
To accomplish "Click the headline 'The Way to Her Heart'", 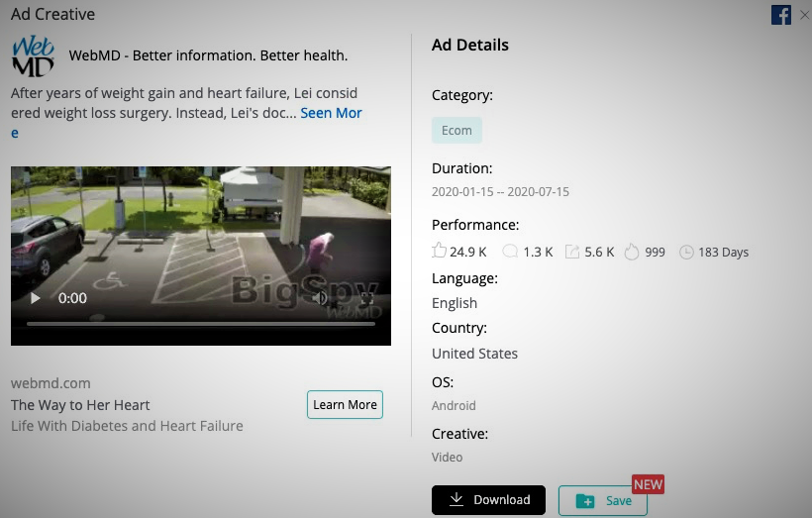I will pos(80,405).
